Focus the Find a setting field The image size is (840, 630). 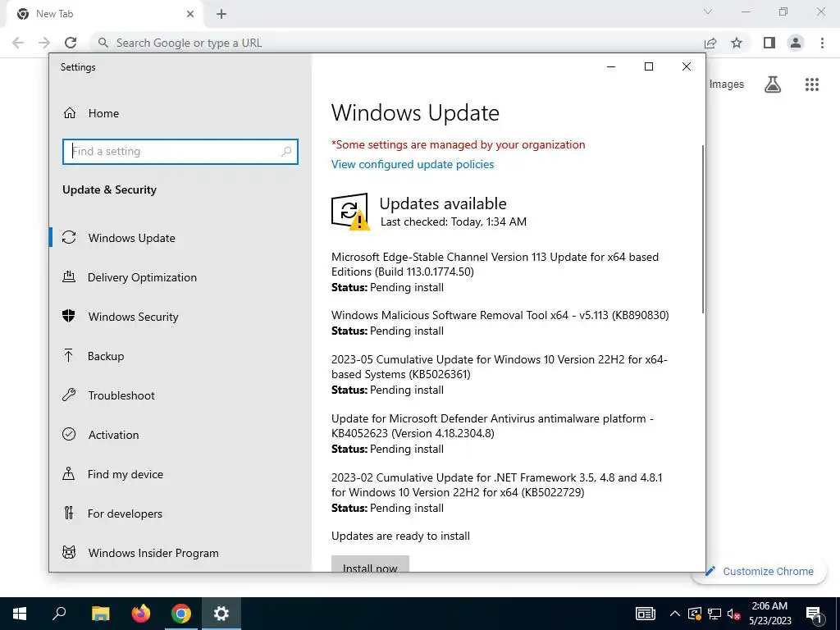pyautogui.click(x=180, y=152)
